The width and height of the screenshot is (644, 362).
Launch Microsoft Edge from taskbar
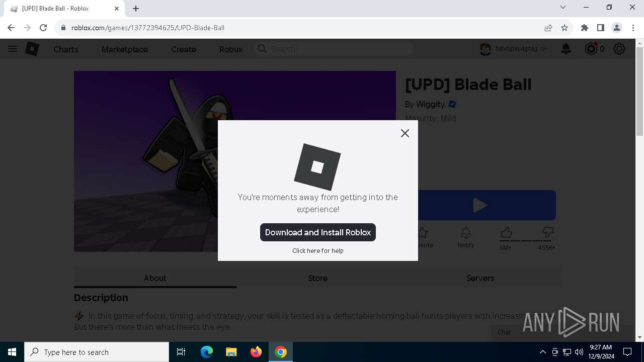click(x=207, y=352)
